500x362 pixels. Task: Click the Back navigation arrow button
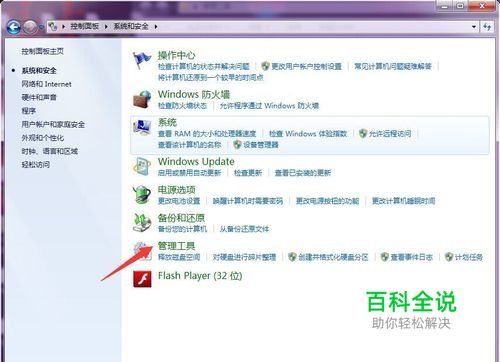coord(14,27)
